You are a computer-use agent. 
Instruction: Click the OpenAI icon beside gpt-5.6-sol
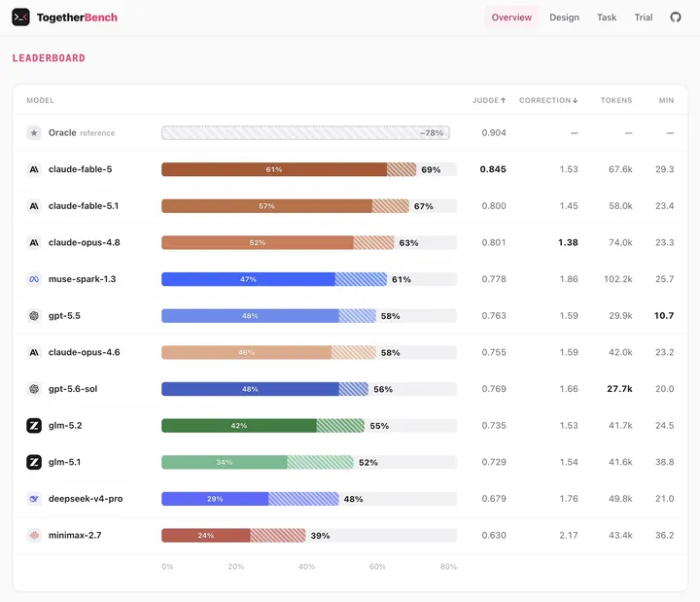pos(34,389)
